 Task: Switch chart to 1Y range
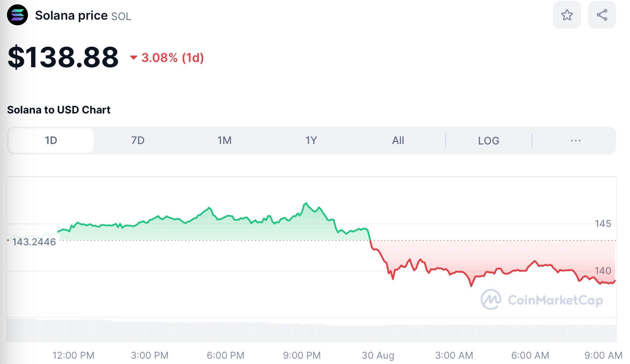point(311,141)
